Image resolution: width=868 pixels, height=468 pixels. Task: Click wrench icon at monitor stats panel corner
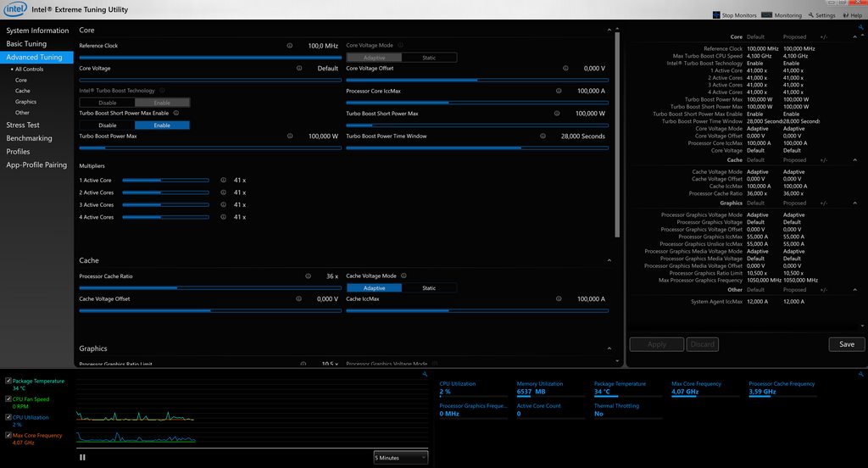[x=861, y=375]
